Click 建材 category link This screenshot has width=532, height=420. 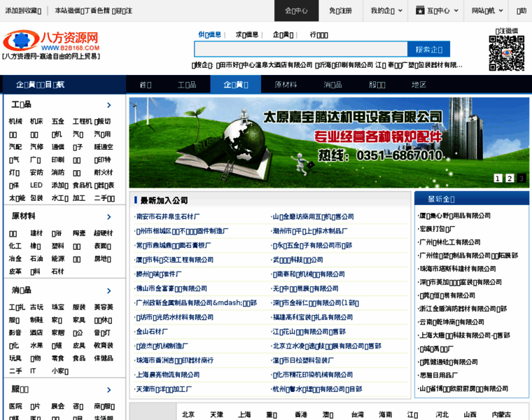(x=36, y=233)
